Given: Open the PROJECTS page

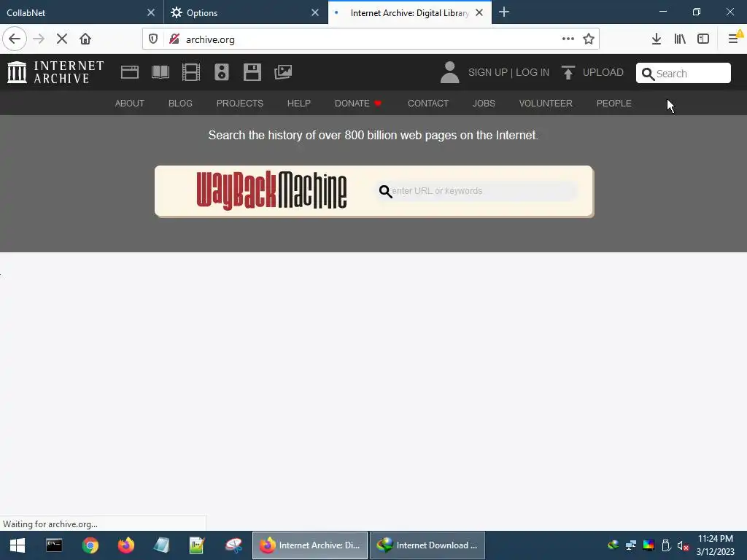Looking at the screenshot, I should tap(239, 104).
